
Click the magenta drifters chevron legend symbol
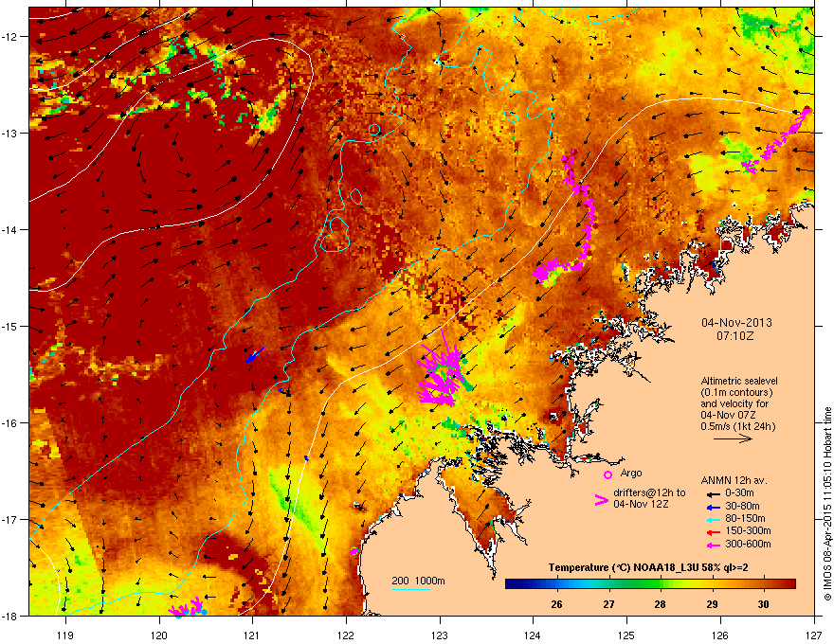click(x=601, y=499)
